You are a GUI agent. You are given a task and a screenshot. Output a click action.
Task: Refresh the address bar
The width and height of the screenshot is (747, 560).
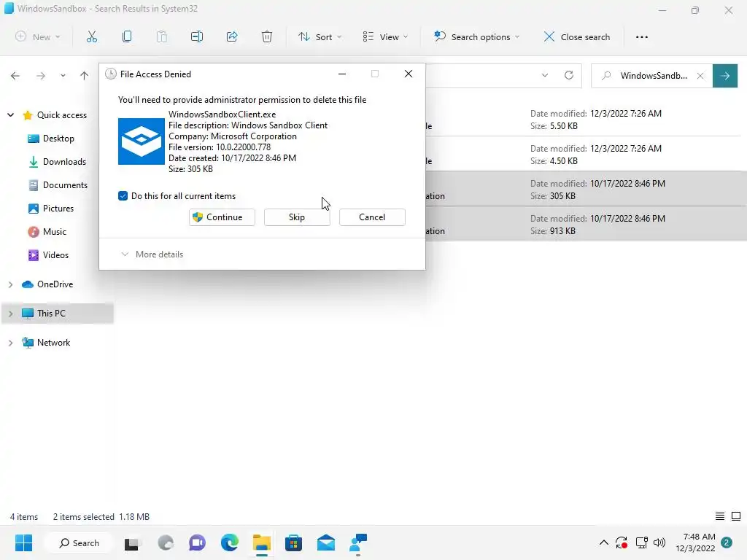coord(569,75)
